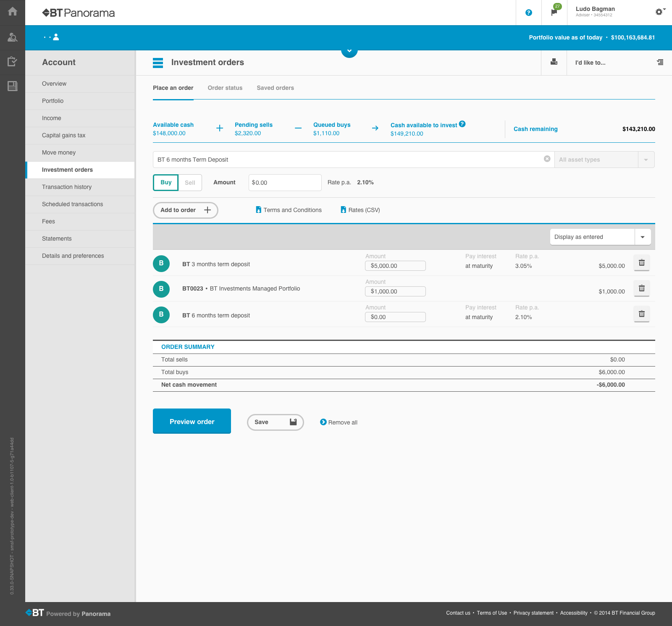Click the BT Powered by Panorama footer logo

pos(68,613)
